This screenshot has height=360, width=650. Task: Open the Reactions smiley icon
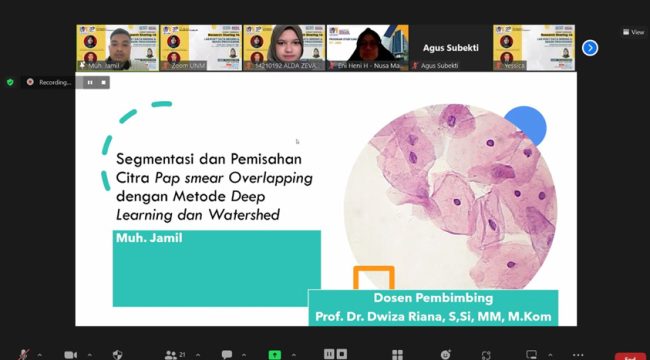[x=446, y=355]
